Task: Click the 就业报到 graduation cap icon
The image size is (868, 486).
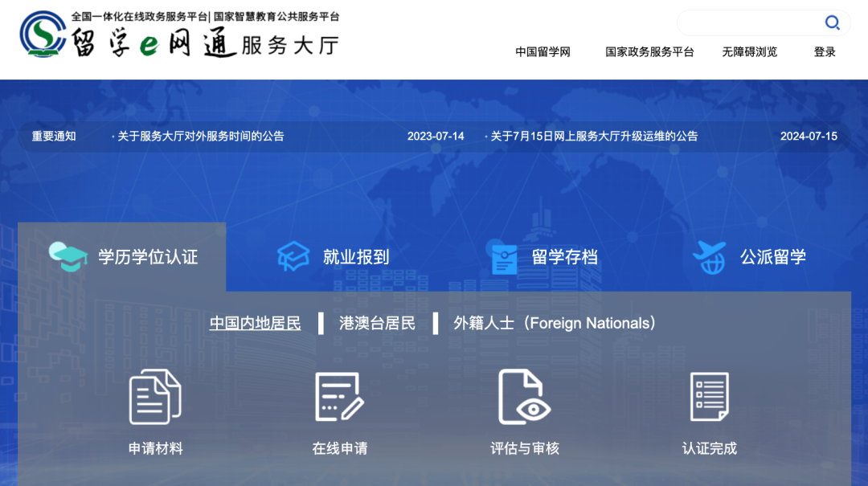Action: (x=293, y=256)
